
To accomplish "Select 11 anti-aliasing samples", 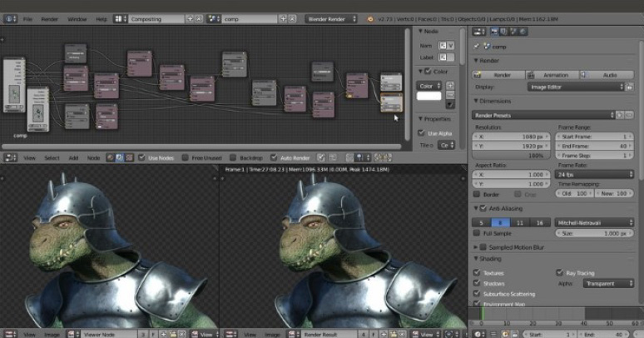I will click(x=520, y=222).
